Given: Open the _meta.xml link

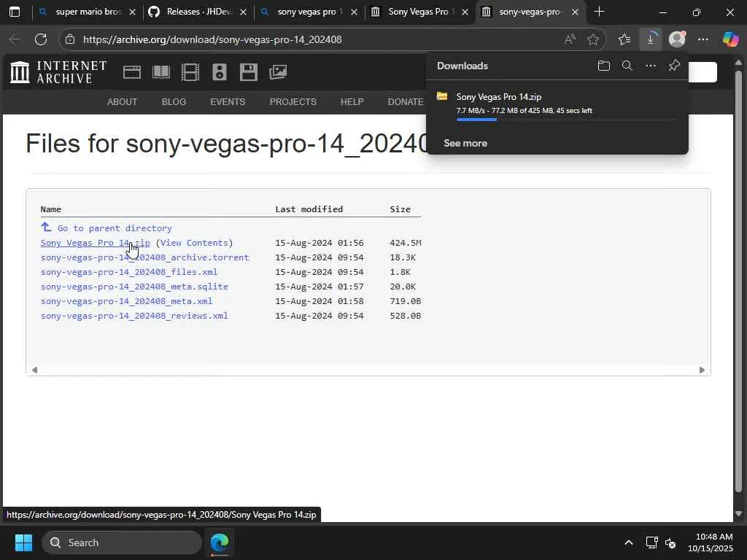Looking at the screenshot, I should pos(127,301).
